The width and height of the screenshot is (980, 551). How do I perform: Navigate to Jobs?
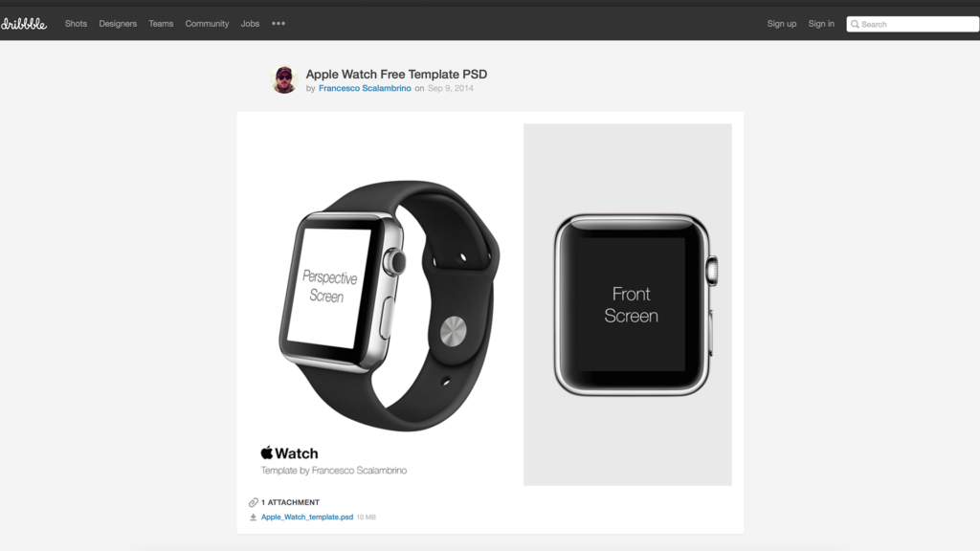click(250, 24)
